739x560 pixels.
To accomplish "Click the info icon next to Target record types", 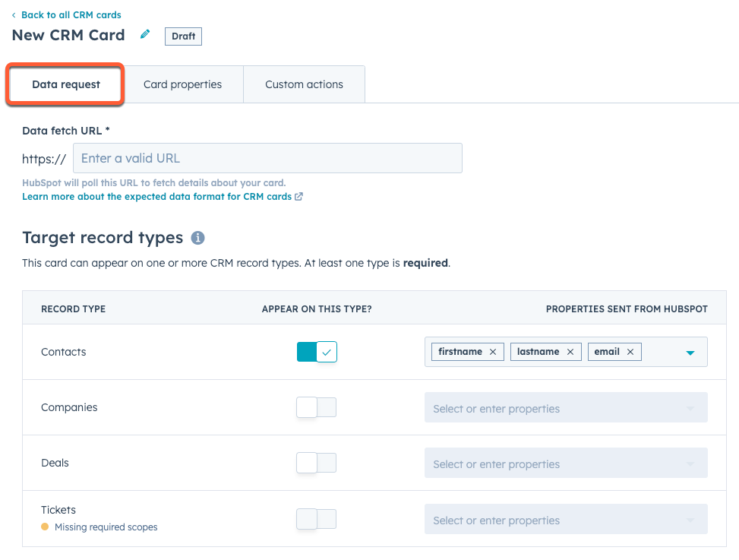I will click(x=197, y=238).
